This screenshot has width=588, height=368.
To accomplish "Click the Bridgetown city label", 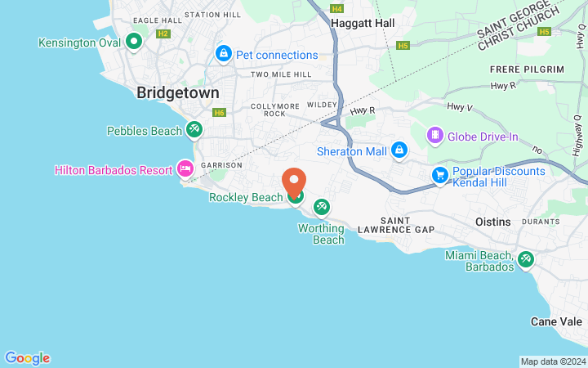I will (178, 92).
